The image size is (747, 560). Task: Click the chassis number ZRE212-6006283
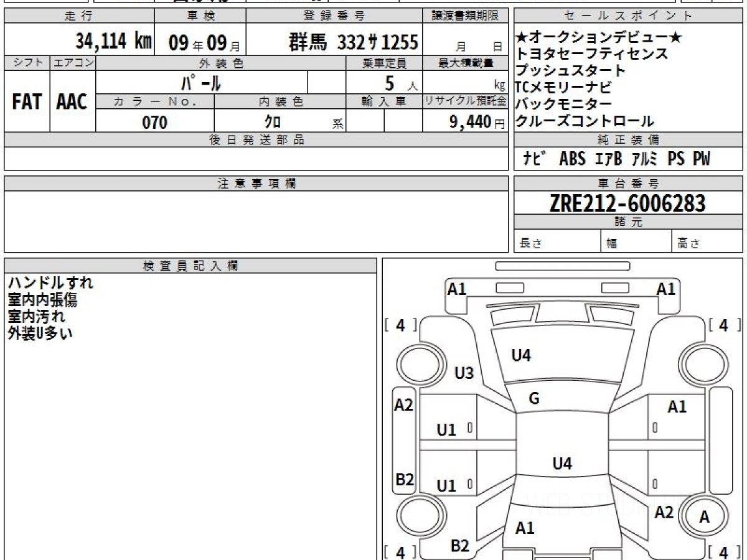(x=627, y=203)
